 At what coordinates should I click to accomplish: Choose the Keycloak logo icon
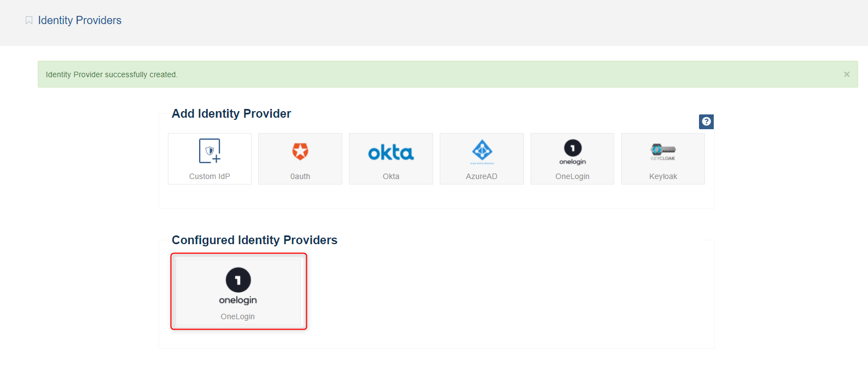(663, 151)
